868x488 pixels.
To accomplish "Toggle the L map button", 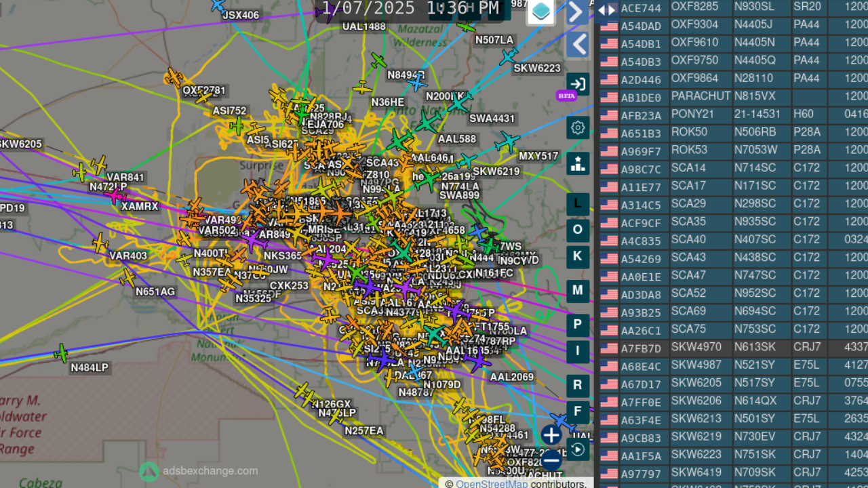I will pos(578,203).
